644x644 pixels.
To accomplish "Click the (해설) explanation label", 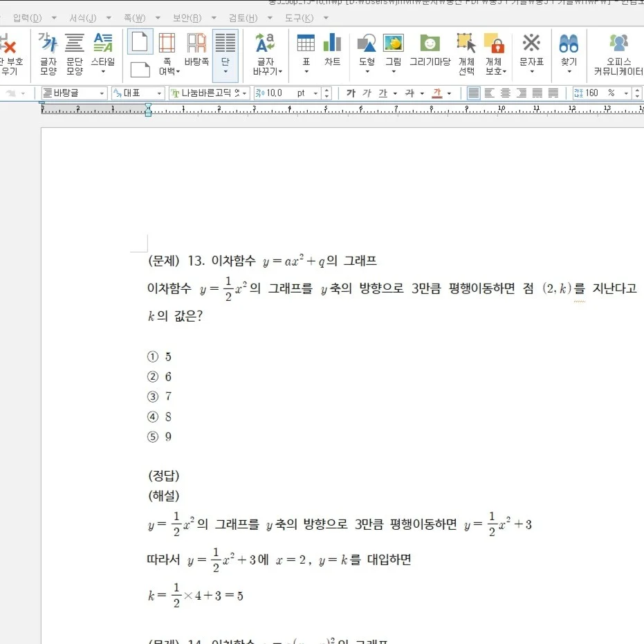I will (163, 496).
